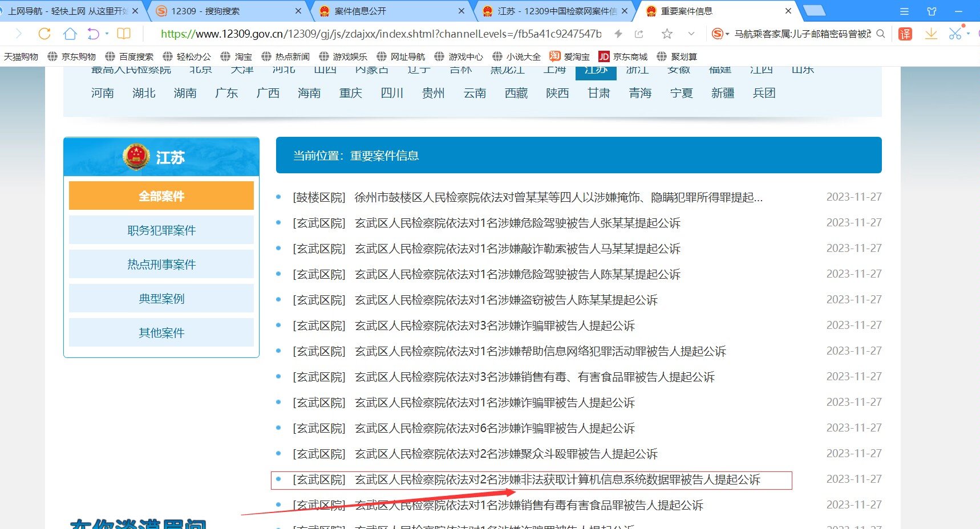Click the Sogou search input field
The height and width of the screenshot is (529, 980).
click(x=802, y=34)
